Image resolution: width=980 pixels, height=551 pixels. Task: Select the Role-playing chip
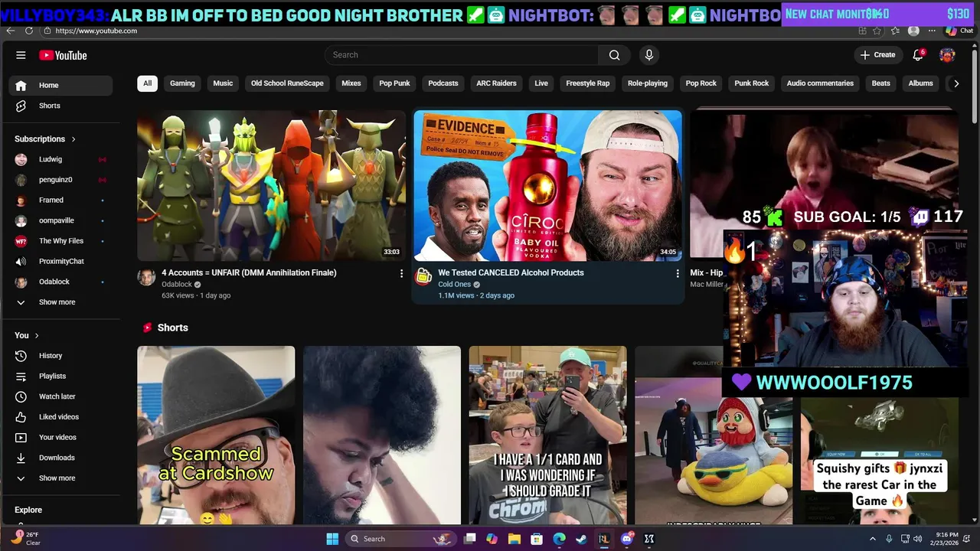(x=648, y=83)
